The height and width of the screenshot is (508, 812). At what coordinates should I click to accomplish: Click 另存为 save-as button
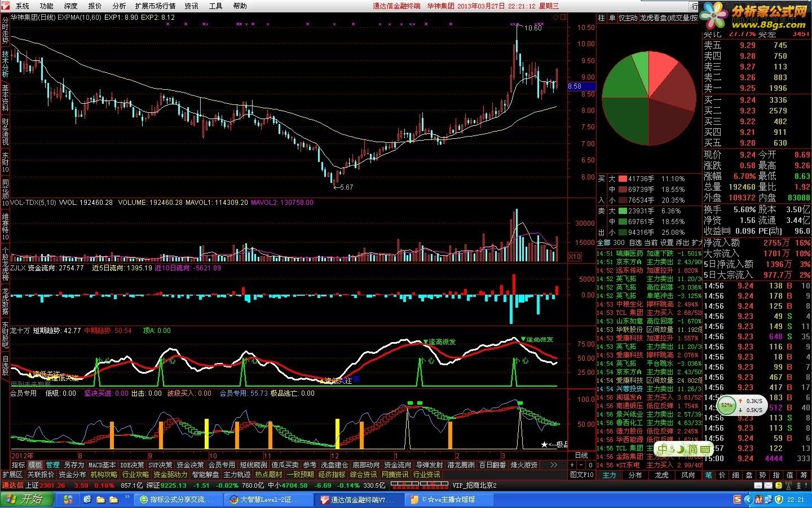tap(74, 465)
